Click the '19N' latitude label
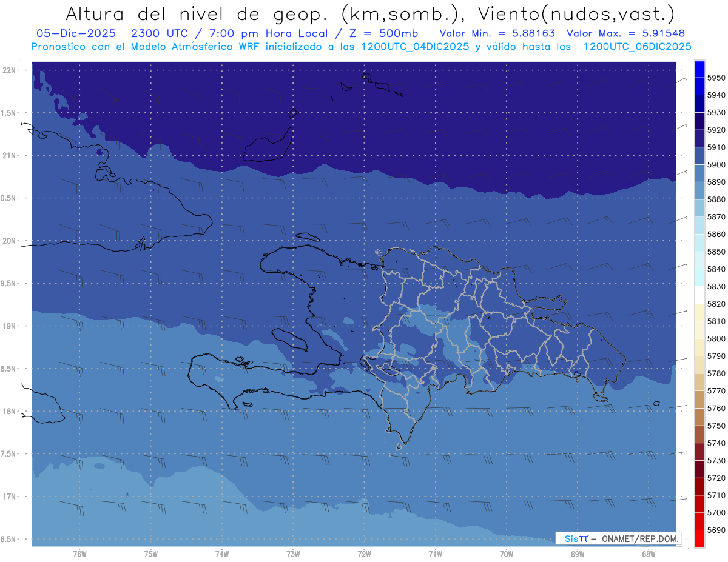The image size is (728, 562). pos(10,326)
